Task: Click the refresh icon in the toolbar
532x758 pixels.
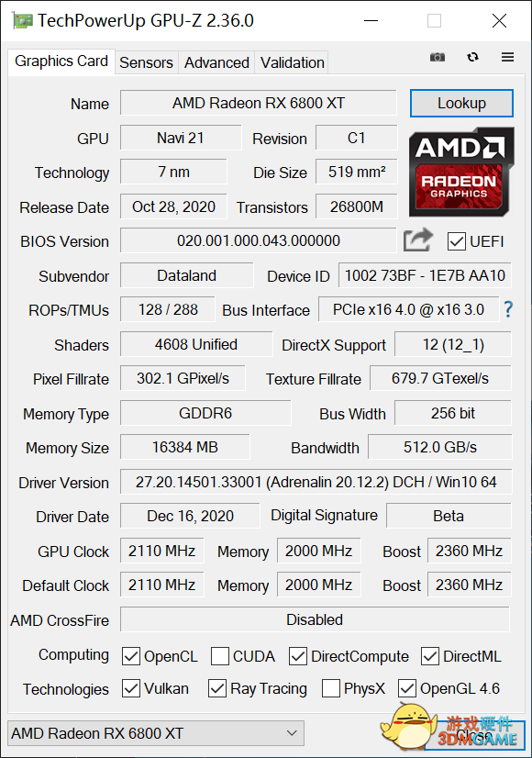Action: [472, 57]
